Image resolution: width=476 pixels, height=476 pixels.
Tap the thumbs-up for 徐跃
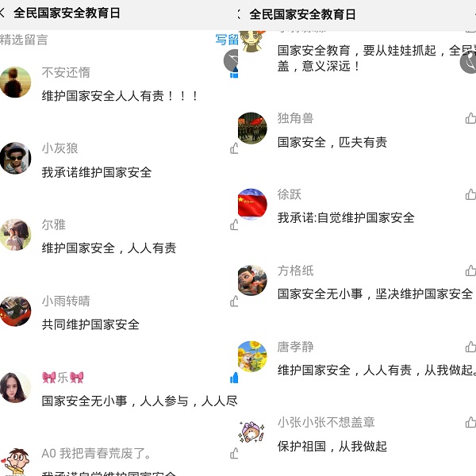470,194
